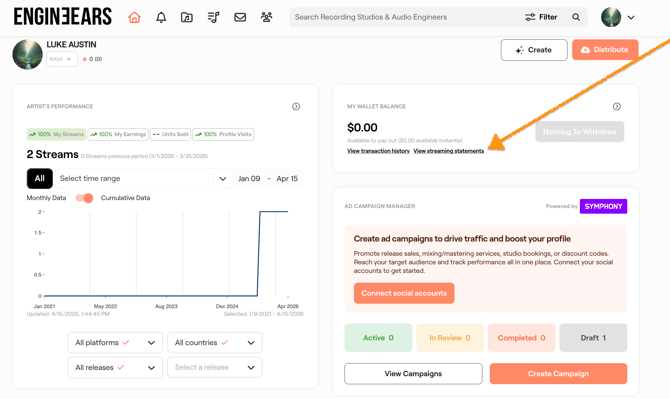Select the My Earnings metric tab
The height and width of the screenshot is (399, 670).
click(x=118, y=134)
